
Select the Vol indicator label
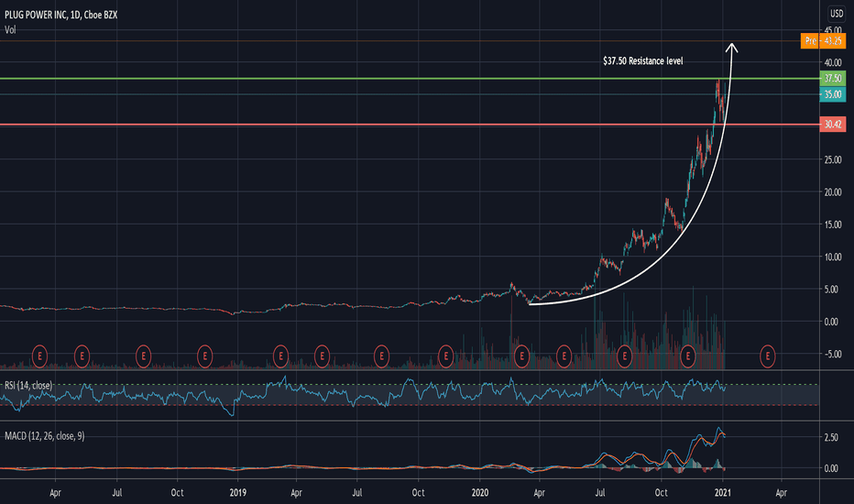click(10, 30)
